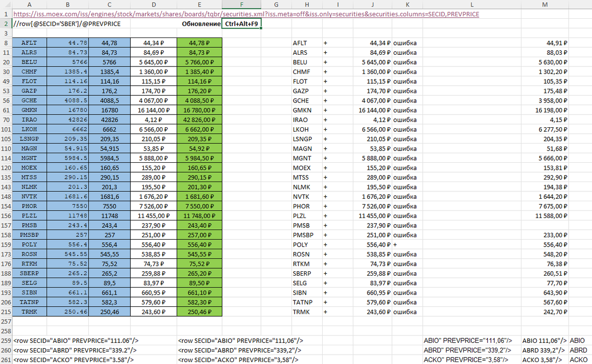
Task: Select green cell 250,46 ₽
Action: tap(200, 312)
